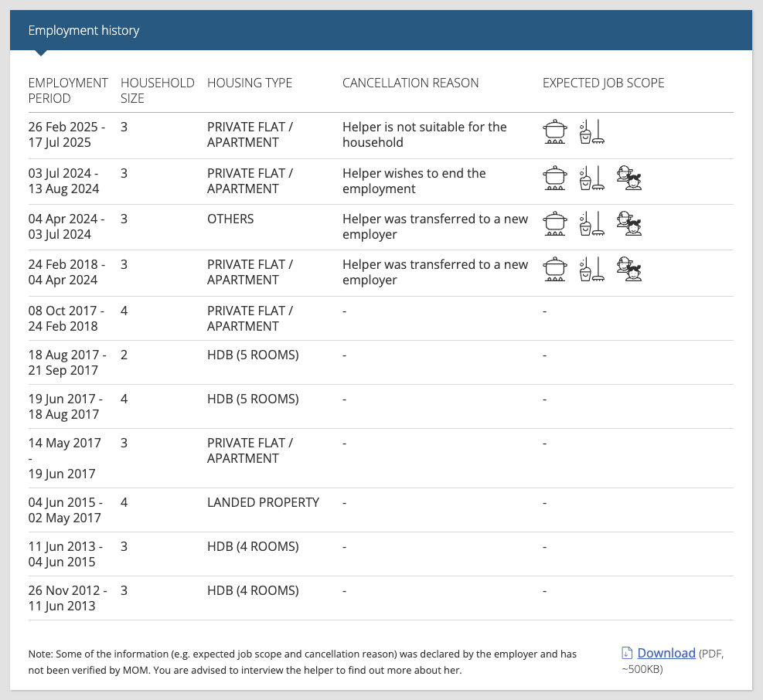Click the HOUSEHOLD SIZE column header
This screenshot has height=700, width=763.
pos(157,90)
